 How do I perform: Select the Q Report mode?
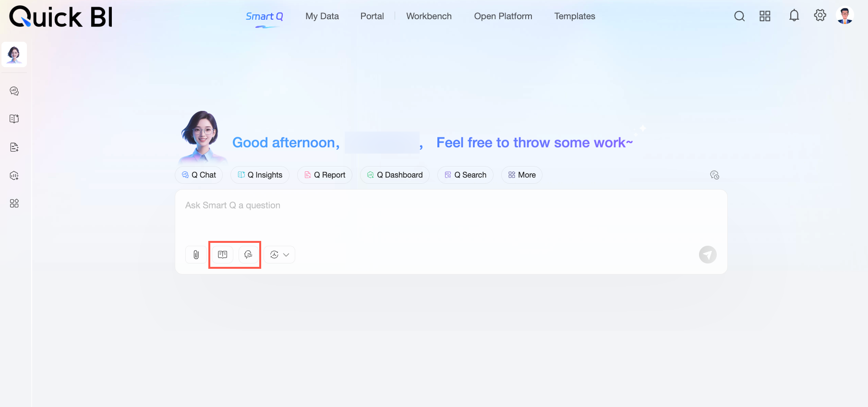pos(325,175)
